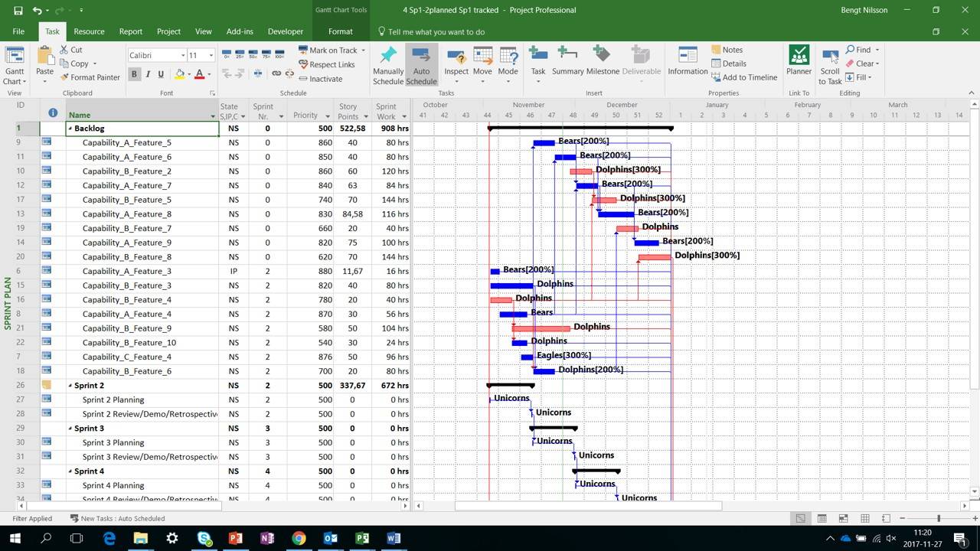Screen dimensions: 980x551
Task: Open the Font name combo box
Action: click(158, 55)
